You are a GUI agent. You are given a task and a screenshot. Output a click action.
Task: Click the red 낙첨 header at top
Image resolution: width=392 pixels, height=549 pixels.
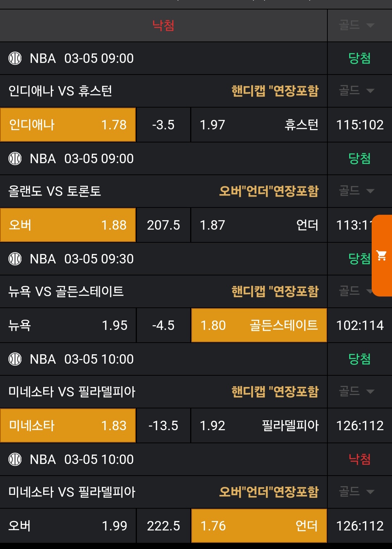163,25
